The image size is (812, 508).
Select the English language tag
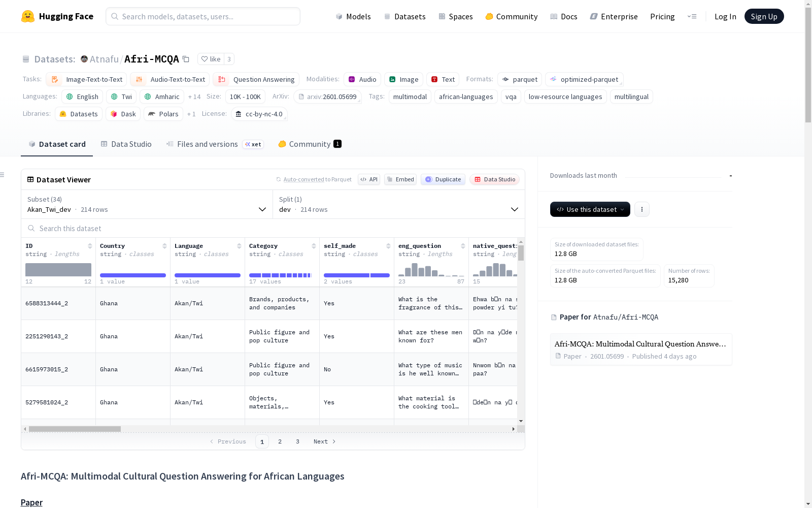(82, 97)
